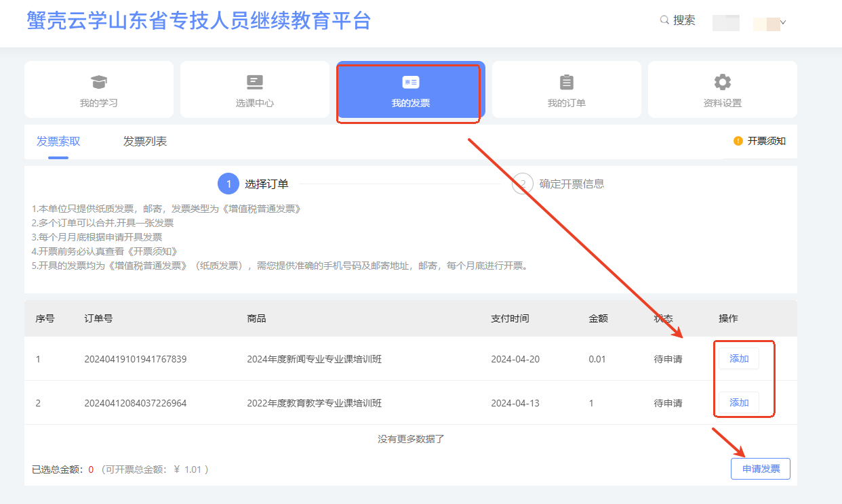Image resolution: width=842 pixels, height=504 pixels.
Task: Click the 资料设置 gear icon
Action: pos(723,82)
